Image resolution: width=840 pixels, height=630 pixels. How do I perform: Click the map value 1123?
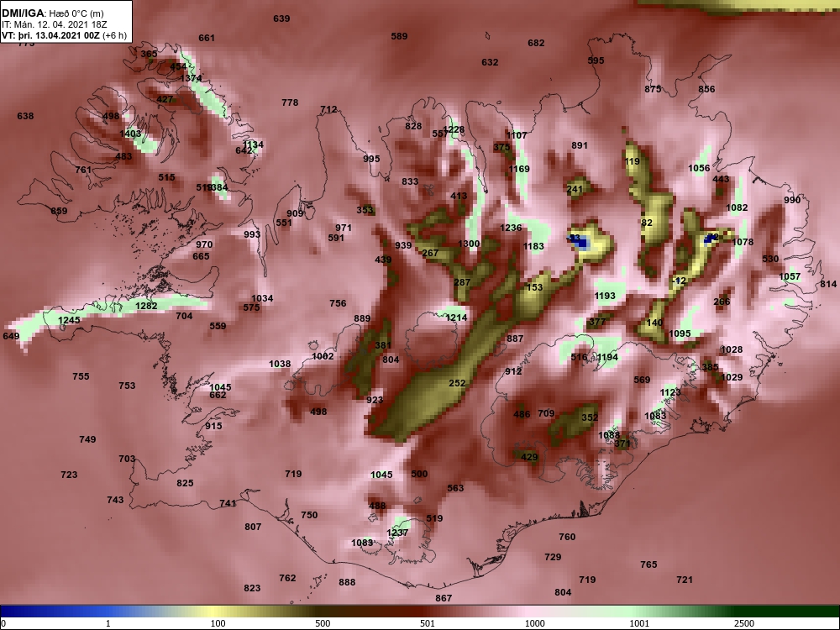tap(669, 393)
